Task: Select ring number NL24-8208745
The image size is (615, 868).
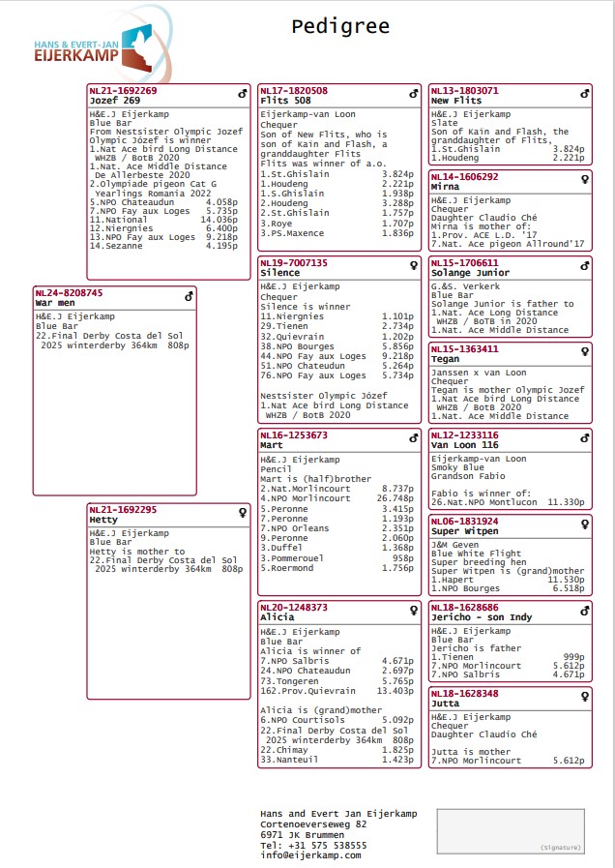Action: [69, 293]
